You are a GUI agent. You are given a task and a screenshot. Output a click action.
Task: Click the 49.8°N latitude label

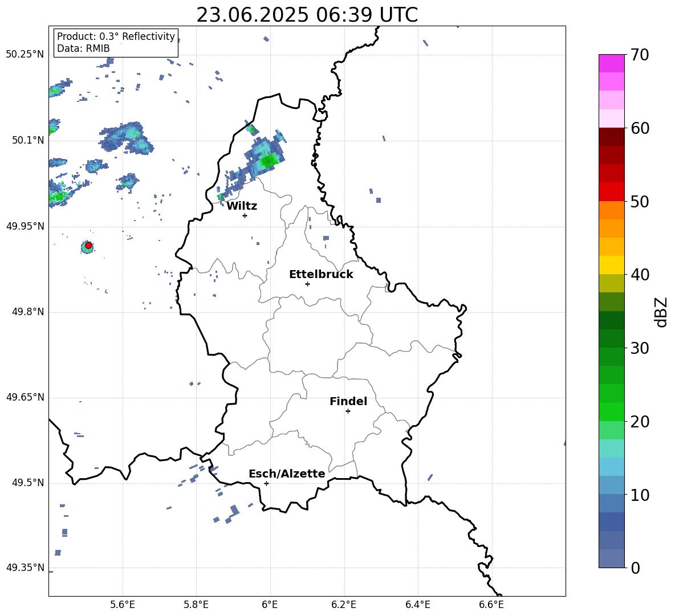click(x=28, y=312)
